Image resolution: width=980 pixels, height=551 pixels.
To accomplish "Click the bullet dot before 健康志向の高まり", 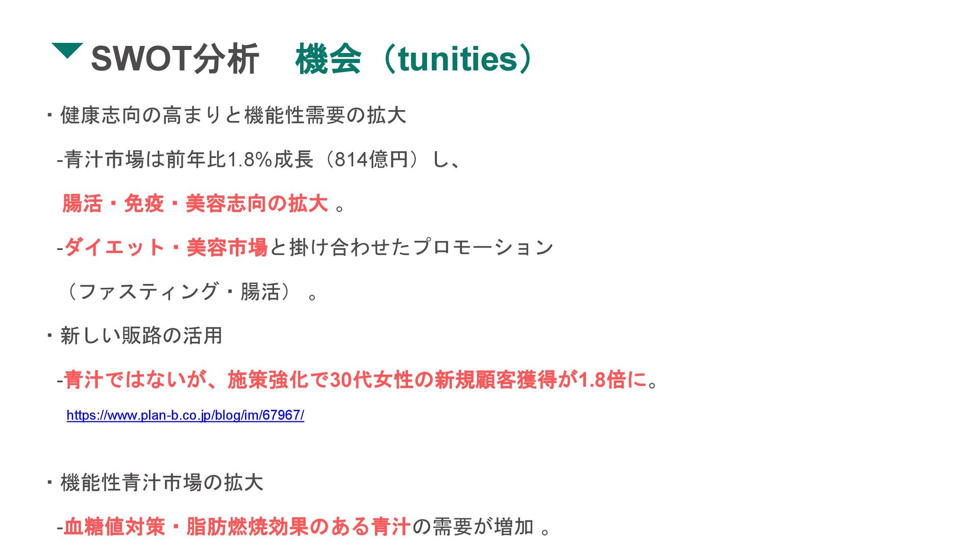I will [50, 115].
